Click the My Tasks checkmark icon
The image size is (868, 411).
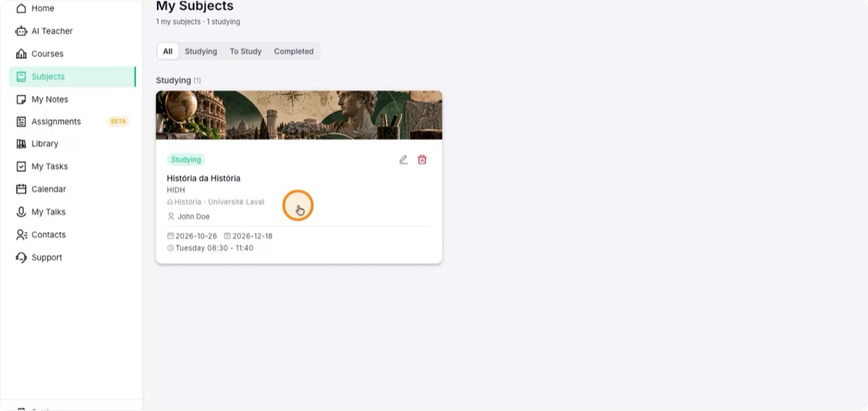[x=21, y=166]
